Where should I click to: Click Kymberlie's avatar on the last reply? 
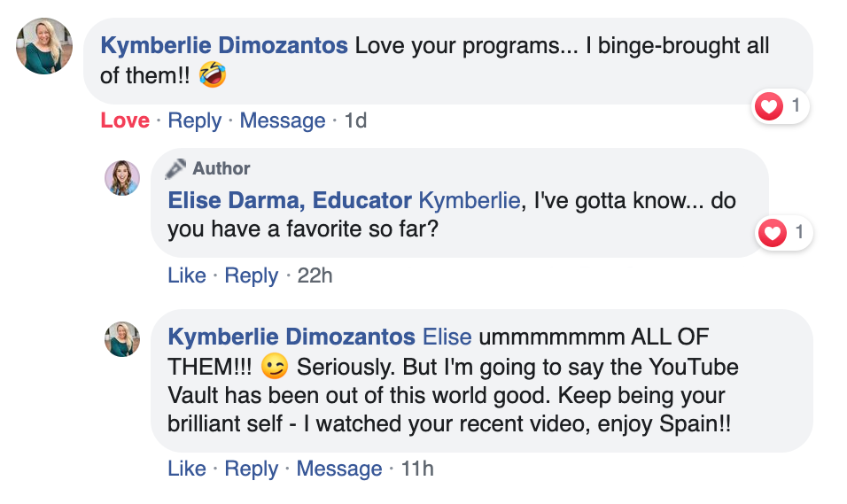point(122,339)
